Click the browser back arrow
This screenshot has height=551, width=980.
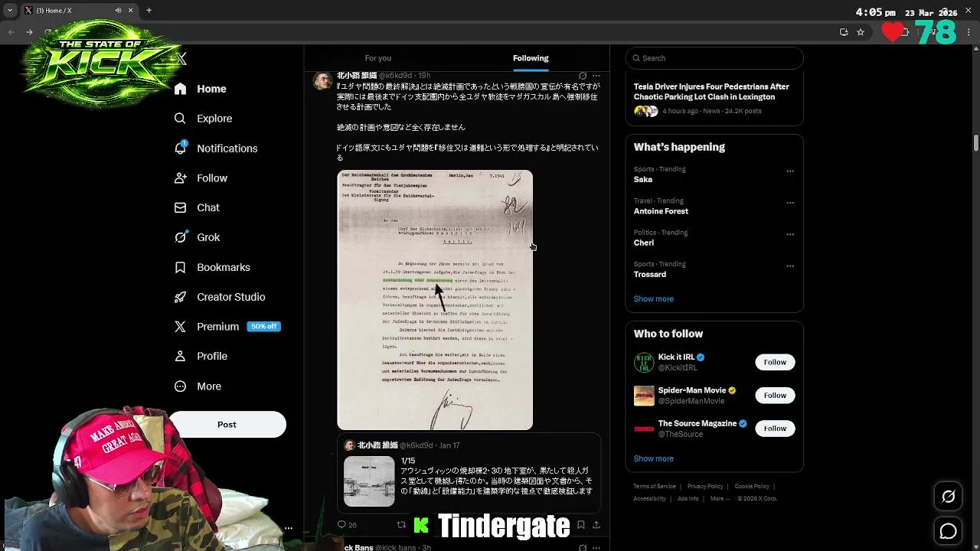11,32
